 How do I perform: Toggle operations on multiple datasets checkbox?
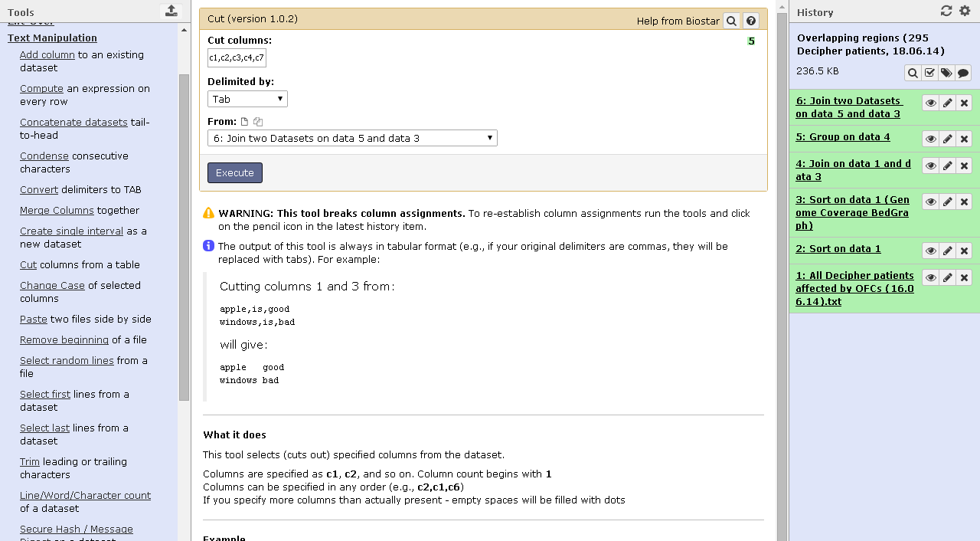[929, 73]
